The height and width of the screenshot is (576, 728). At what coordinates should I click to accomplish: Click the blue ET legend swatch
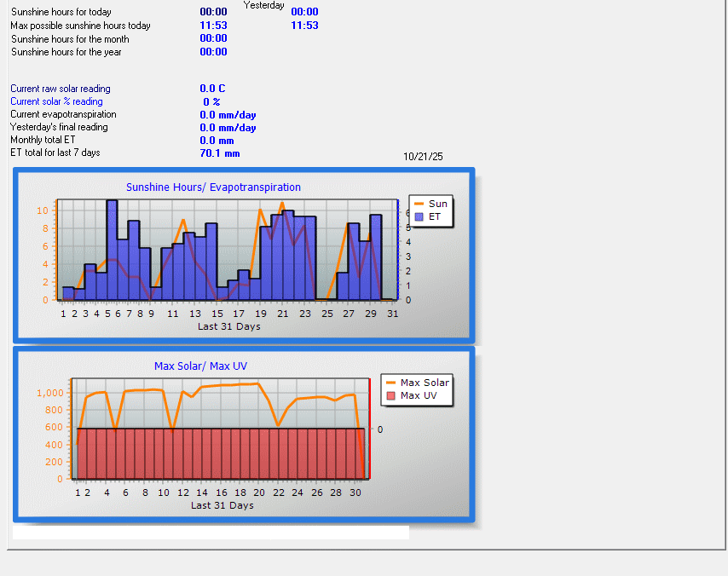pos(419,217)
